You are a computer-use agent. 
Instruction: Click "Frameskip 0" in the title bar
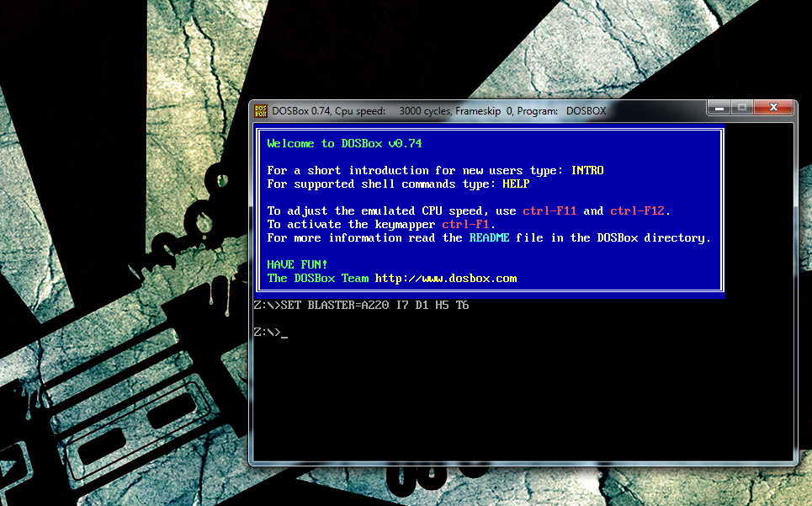coord(484,111)
